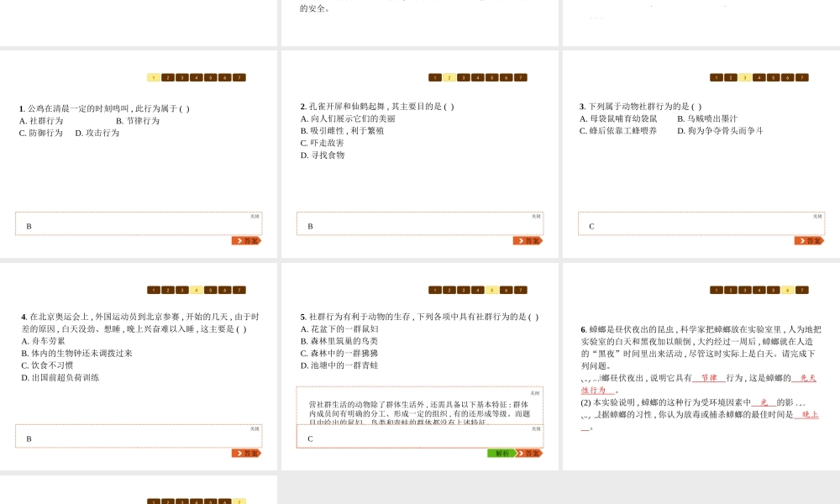Click the orange 答案 button under question 1
This screenshot has width=840, height=504.
pos(246,240)
